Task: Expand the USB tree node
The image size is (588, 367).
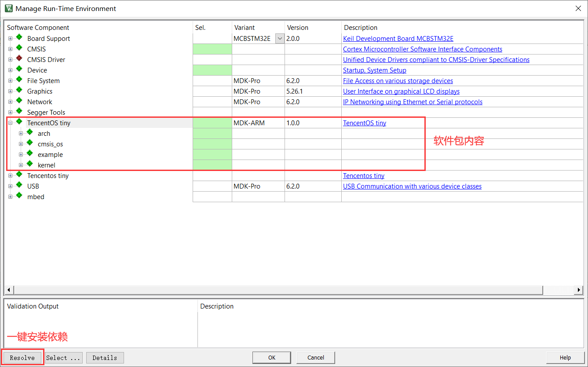Action: tap(10, 186)
